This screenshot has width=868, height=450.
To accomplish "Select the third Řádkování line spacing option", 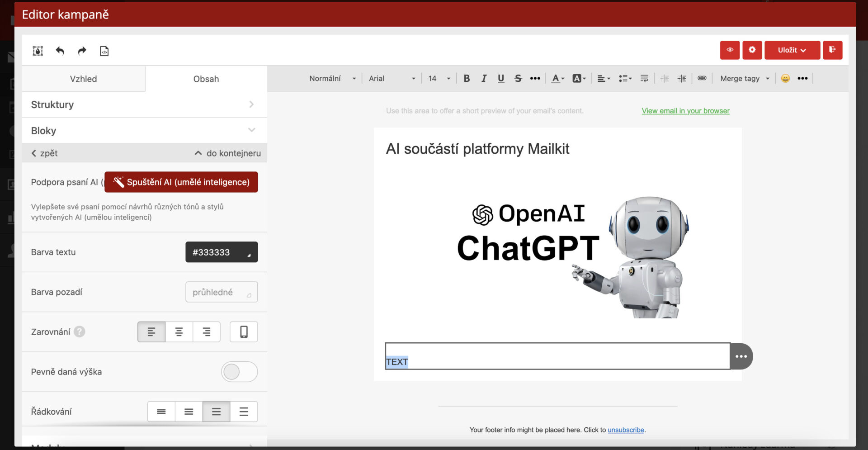I will click(x=217, y=412).
